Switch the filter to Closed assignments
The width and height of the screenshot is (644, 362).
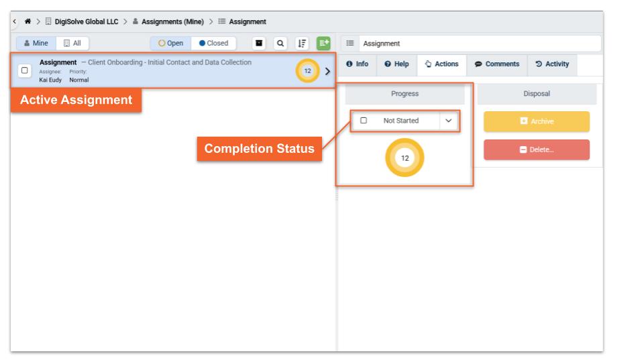click(x=213, y=44)
